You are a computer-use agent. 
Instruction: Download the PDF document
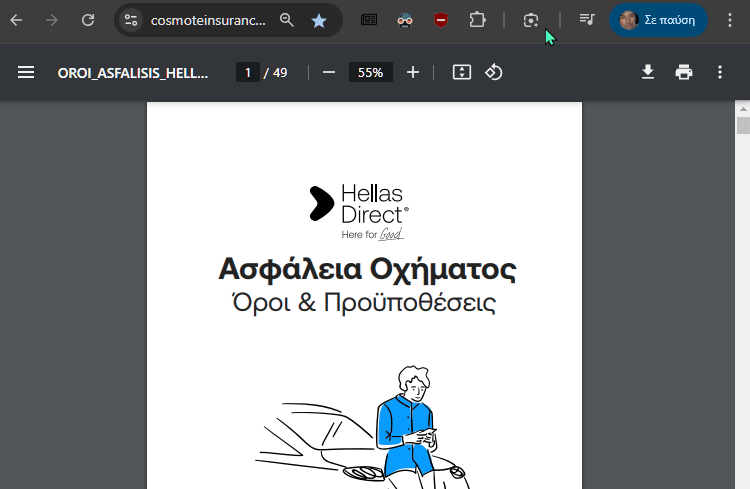(648, 72)
